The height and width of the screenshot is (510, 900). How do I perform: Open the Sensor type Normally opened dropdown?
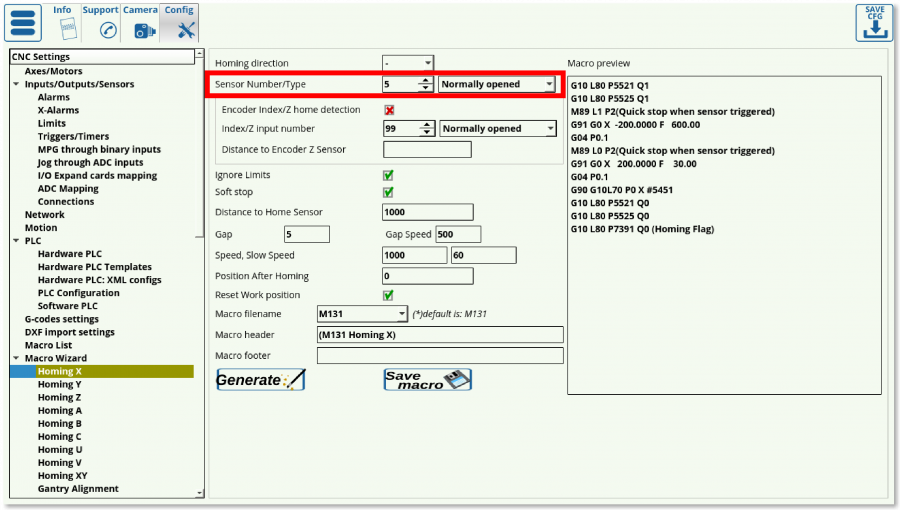(497, 85)
